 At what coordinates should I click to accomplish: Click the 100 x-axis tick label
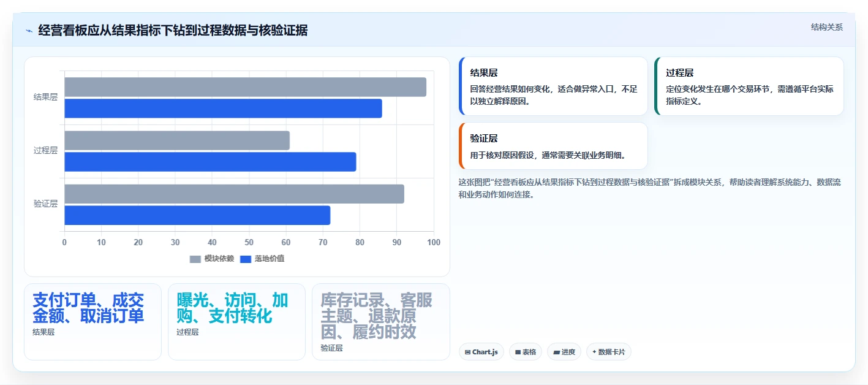(434, 242)
